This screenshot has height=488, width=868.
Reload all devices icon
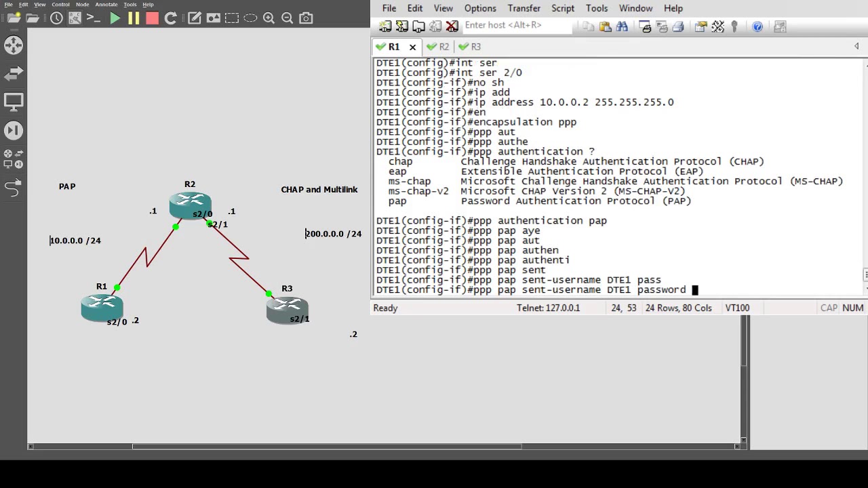170,18
